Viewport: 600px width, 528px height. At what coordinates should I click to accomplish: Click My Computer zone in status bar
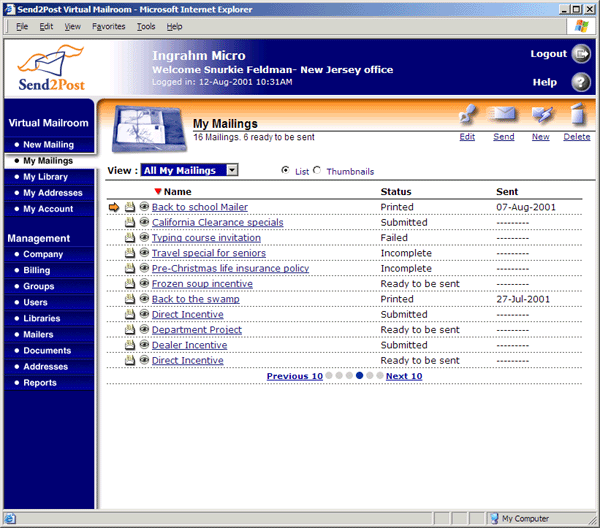[519, 518]
